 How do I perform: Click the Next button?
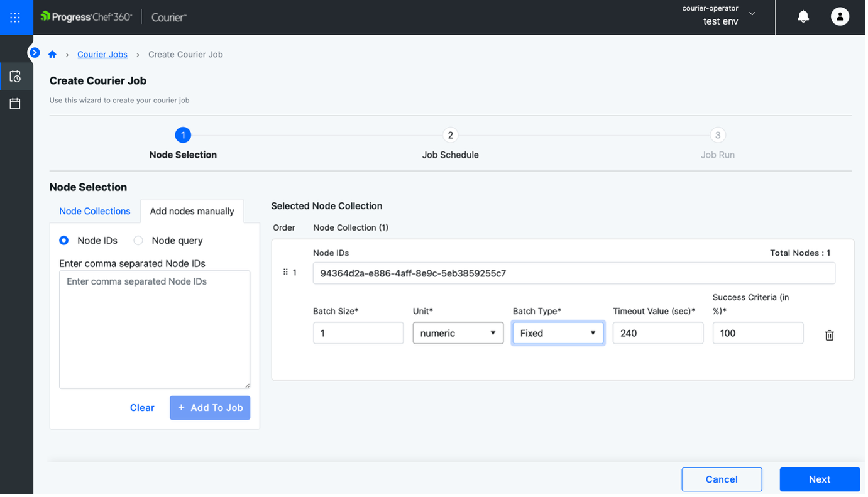click(x=819, y=479)
